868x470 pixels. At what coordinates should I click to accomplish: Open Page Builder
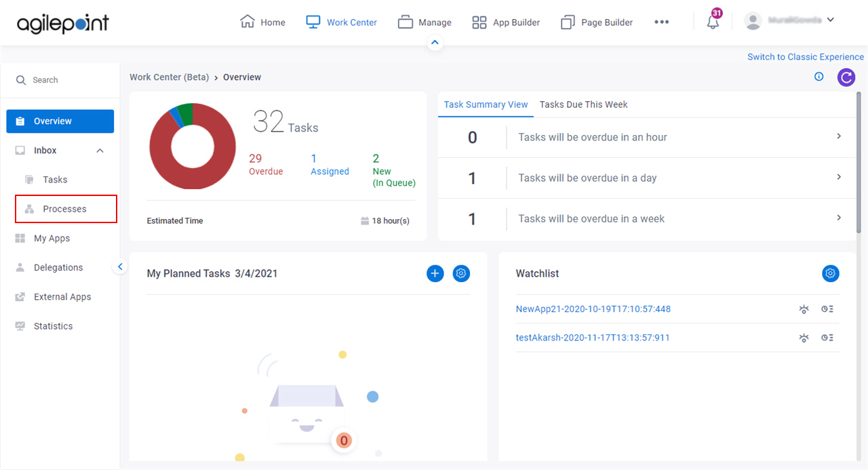pos(597,22)
